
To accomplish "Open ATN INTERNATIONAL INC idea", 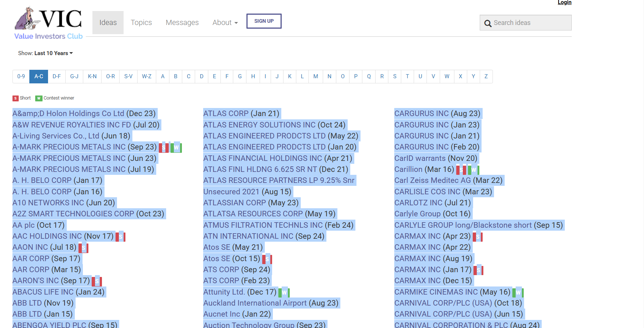I will point(248,236).
